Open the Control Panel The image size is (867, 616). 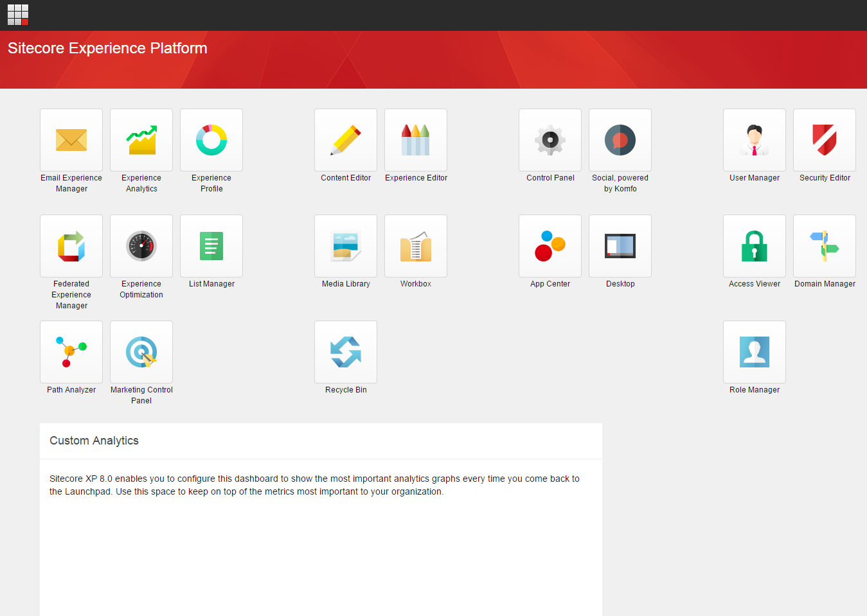[550, 140]
